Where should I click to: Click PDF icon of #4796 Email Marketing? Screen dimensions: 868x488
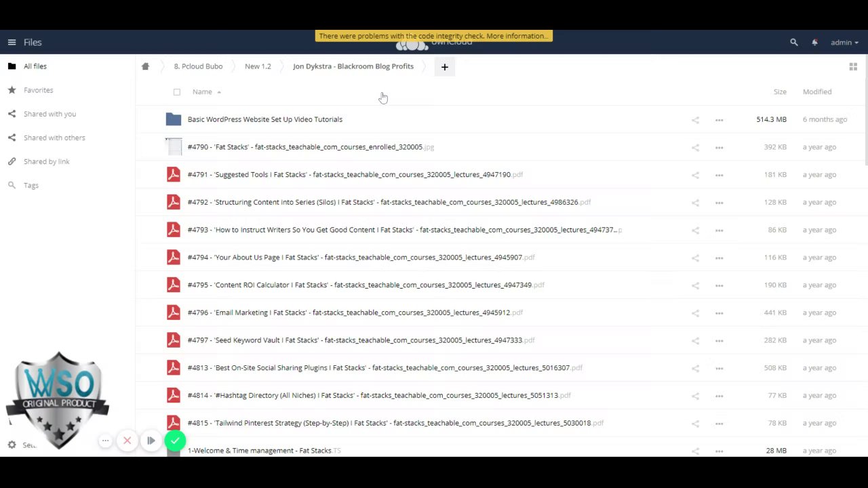(174, 312)
